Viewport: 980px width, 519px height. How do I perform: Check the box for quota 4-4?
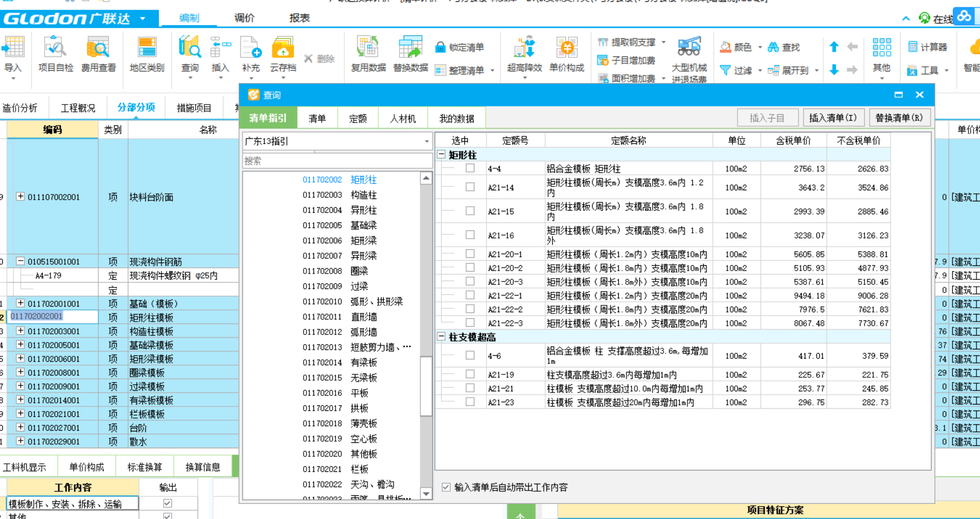click(470, 168)
